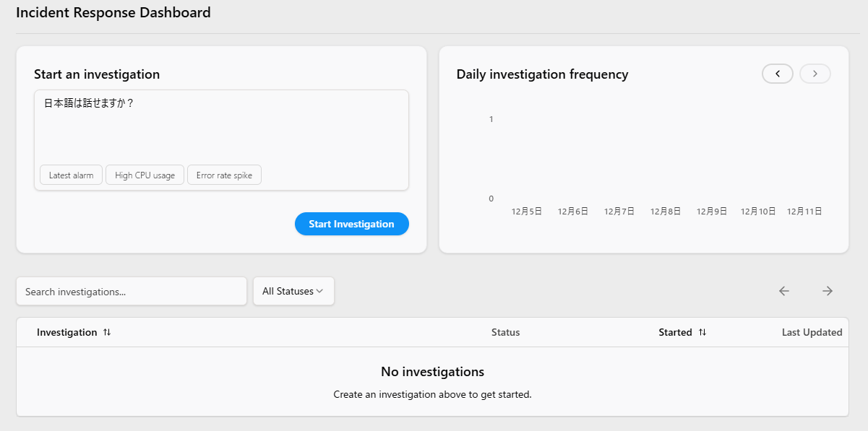Focus the Search investigations field
This screenshot has width=868, height=431.
tap(132, 291)
